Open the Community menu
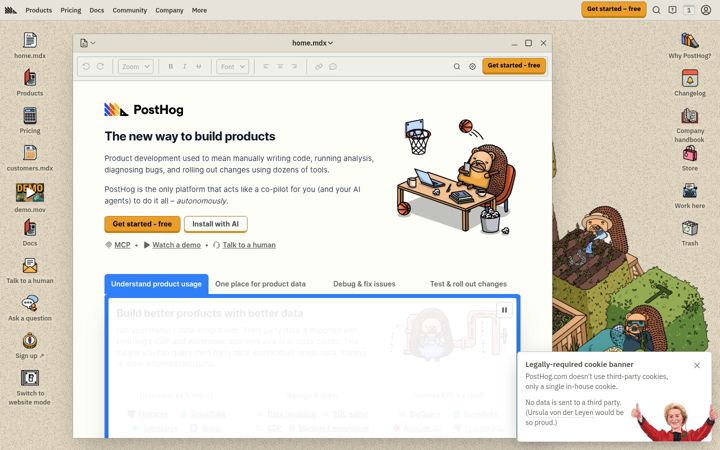720x450 pixels. pos(129,10)
